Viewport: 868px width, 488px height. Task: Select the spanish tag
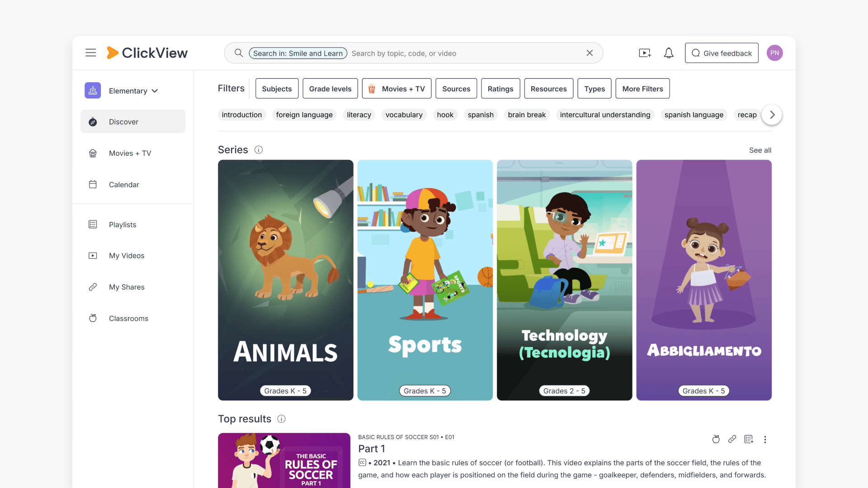[481, 115]
